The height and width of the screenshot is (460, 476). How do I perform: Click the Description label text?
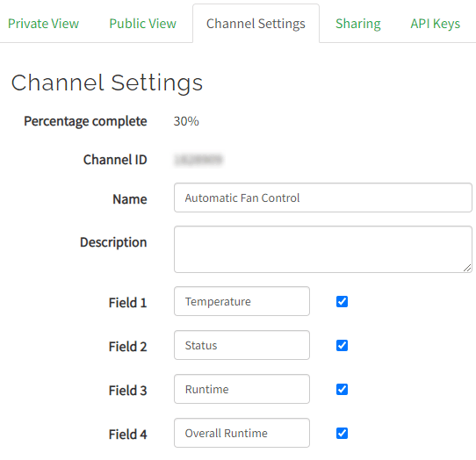[113, 242]
